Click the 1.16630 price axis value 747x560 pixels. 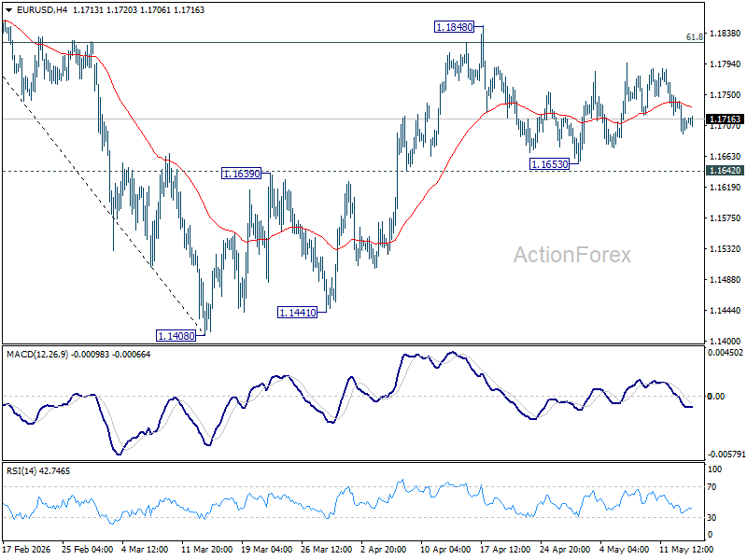click(726, 157)
